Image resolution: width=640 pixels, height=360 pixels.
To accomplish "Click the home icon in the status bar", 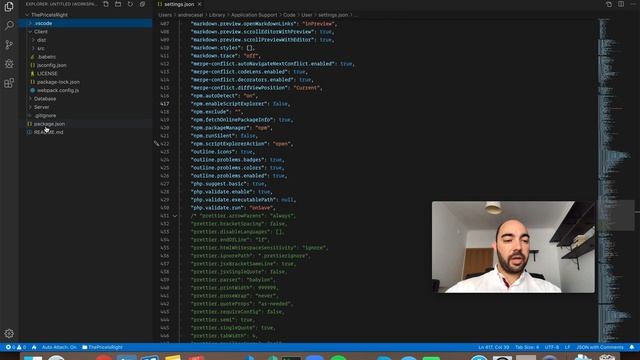I will click(34, 347).
